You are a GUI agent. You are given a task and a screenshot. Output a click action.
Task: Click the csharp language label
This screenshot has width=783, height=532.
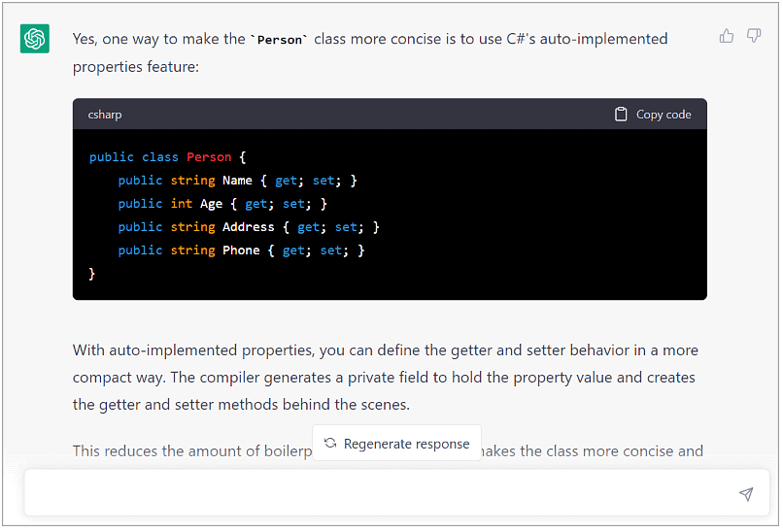105,115
